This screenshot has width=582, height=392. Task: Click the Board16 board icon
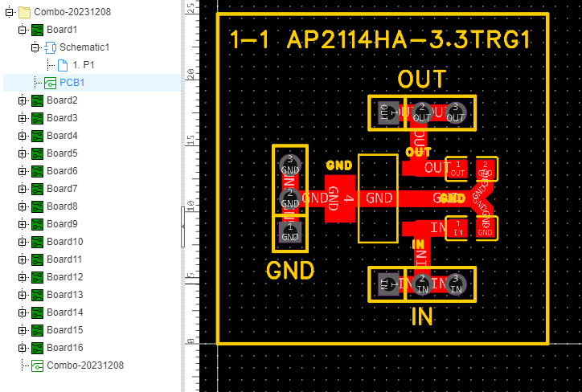coord(37,348)
